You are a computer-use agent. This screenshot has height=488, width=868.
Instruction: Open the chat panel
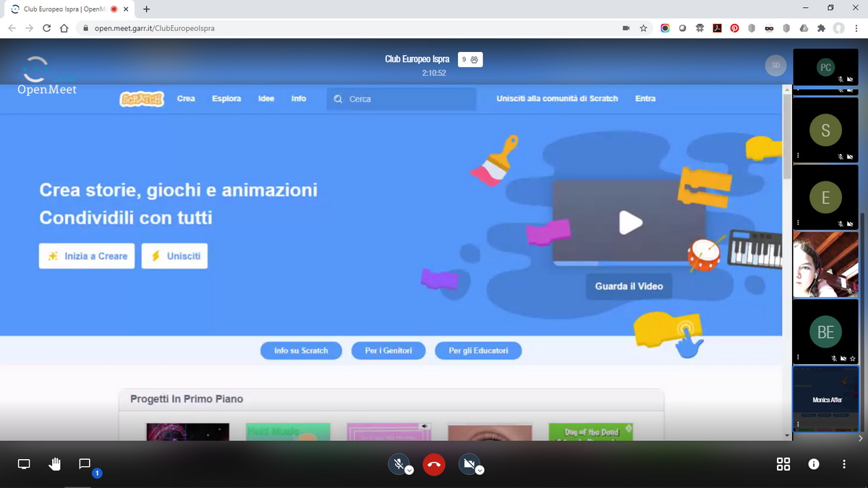[x=85, y=464]
